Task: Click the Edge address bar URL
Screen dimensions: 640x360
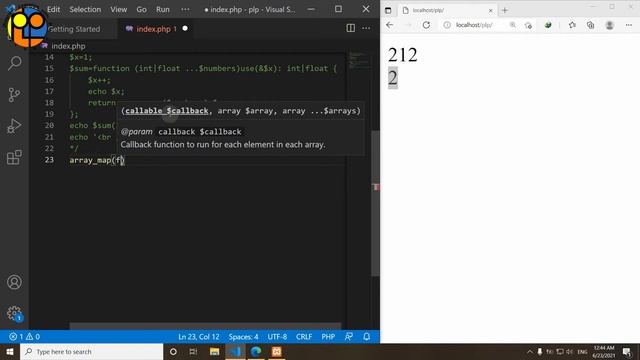Action: click(x=474, y=25)
